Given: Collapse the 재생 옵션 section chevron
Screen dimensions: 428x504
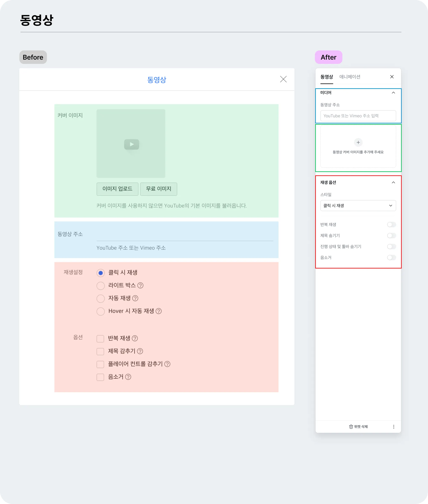Looking at the screenshot, I should pyautogui.click(x=393, y=182).
